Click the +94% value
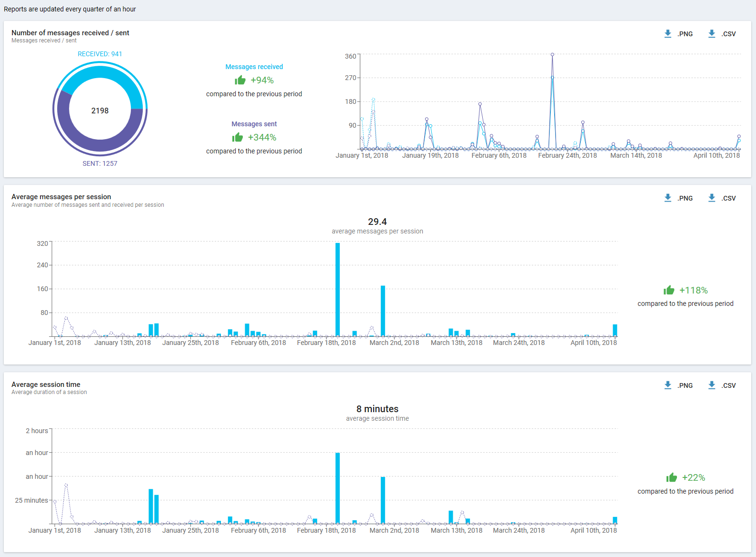Viewport: 756px width, 557px height. pyautogui.click(x=262, y=80)
